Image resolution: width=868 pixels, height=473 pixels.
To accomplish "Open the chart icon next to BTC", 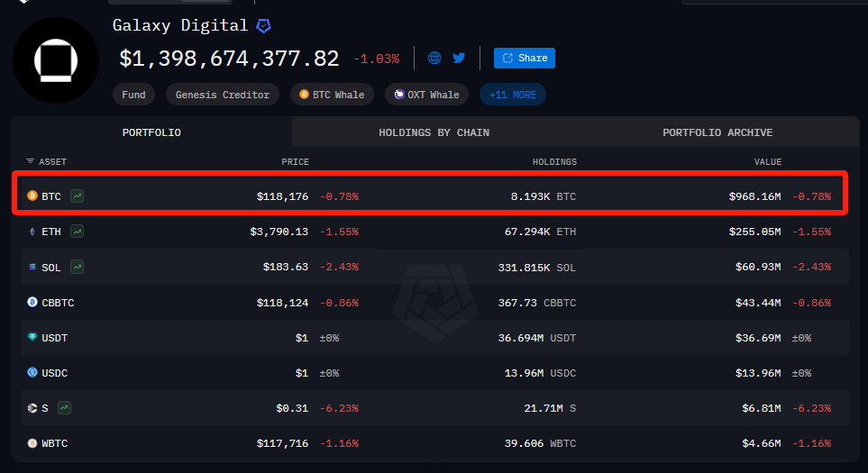I will click(77, 196).
